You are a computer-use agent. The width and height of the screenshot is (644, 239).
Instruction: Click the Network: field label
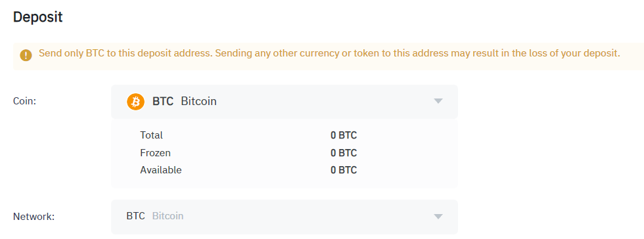coord(34,217)
